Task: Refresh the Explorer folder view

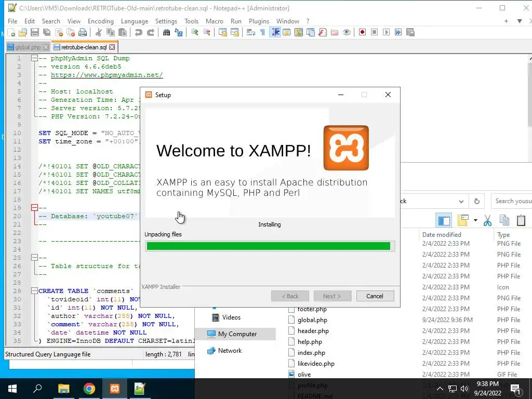Action: tap(477, 202)
